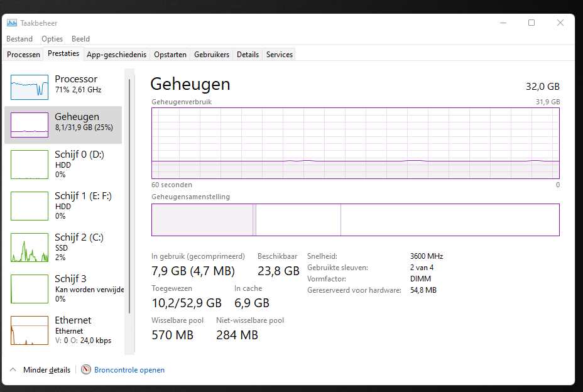Screen dimensions: 583x392
Task: Click the Taakbeheer app icon in title bar
Action: 12,23
